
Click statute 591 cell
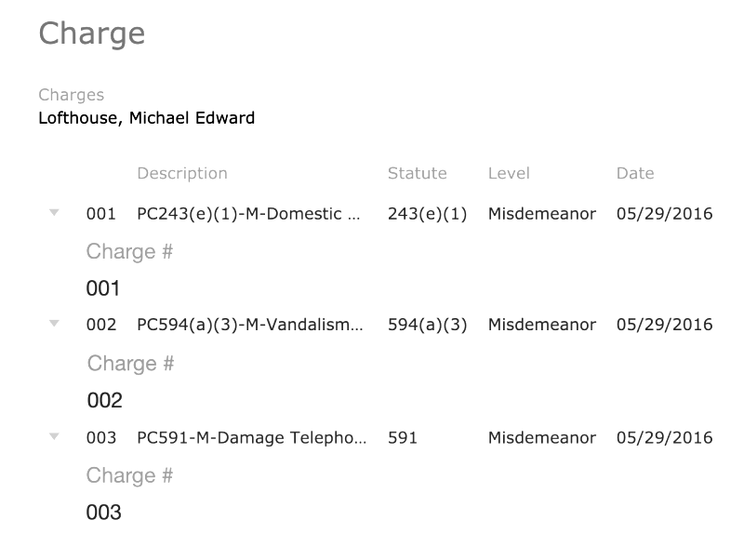pyautogui.click(x=403, y=437)
